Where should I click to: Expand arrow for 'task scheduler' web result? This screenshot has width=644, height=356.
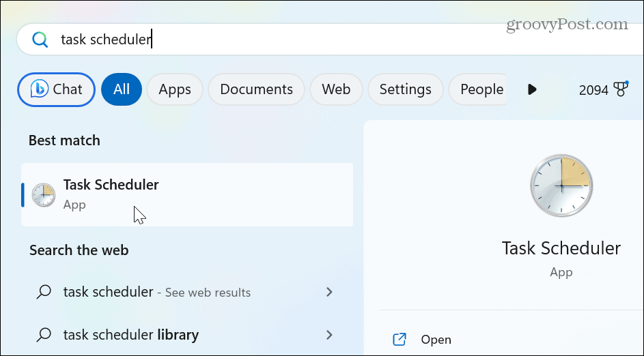click(329, 292)
